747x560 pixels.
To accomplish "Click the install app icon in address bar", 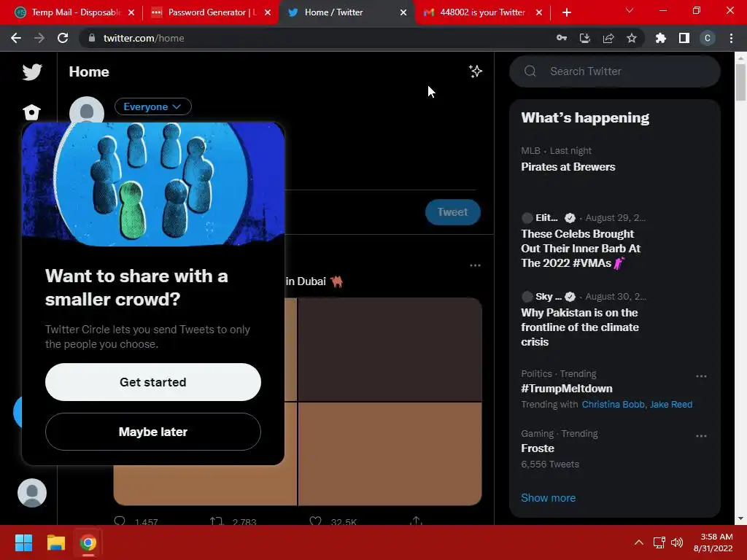I will (584, 38).
